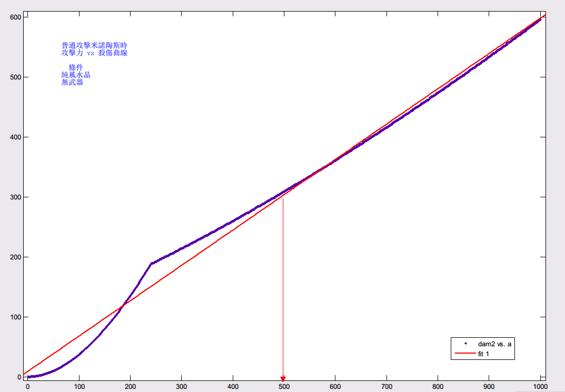Click the y-axis tick label 300

tap(15, 197)
